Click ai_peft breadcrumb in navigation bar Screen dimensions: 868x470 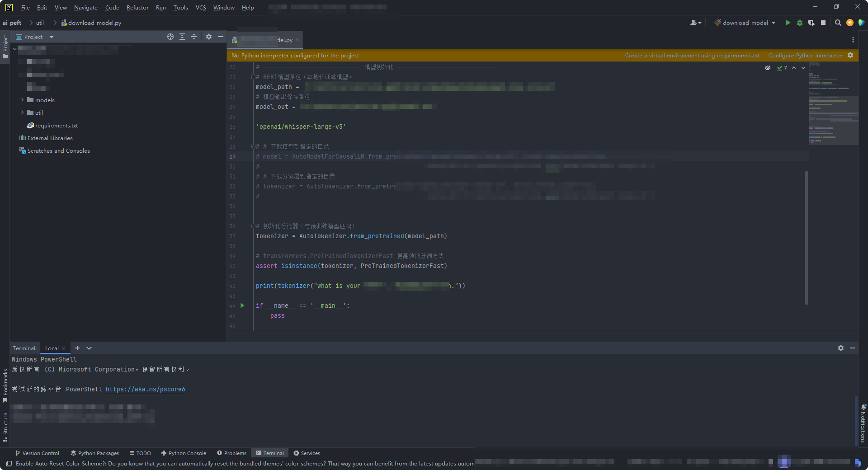12,23
